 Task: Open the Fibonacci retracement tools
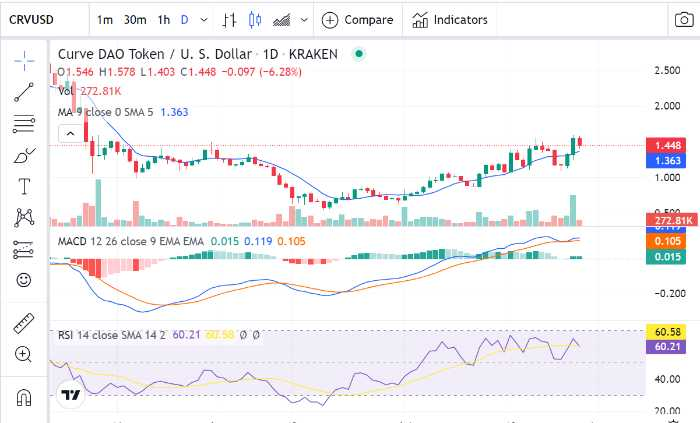point(24,124)
